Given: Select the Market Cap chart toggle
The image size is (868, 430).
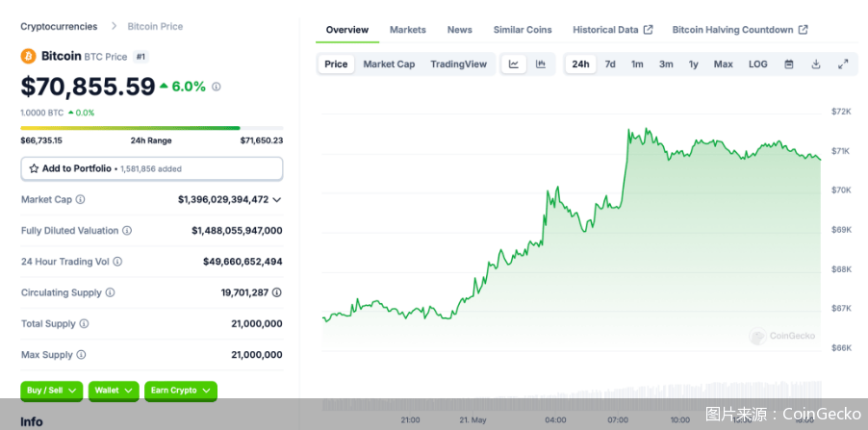Looking at the screenshot, I should [x=389, y=64].
